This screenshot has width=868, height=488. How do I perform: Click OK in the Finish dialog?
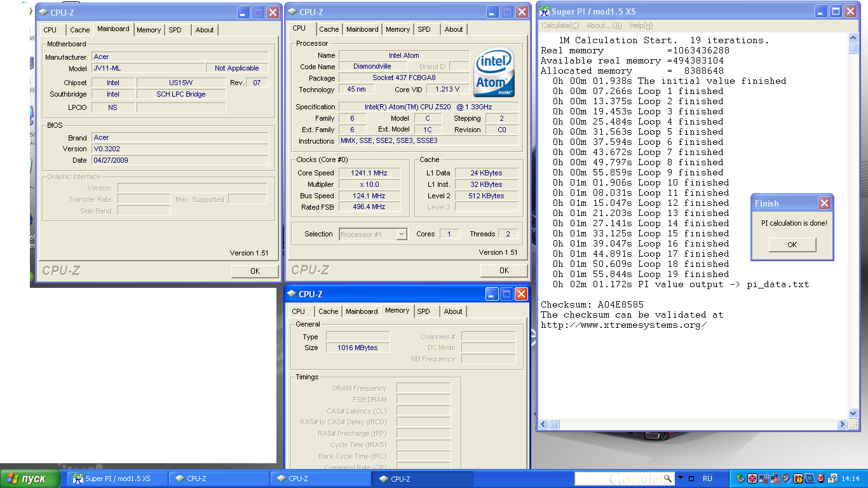[x=792, y=245]
